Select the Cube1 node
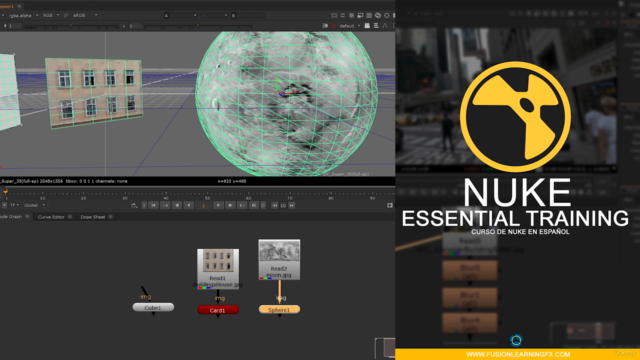The image size is (640, 360). (153, 307)
